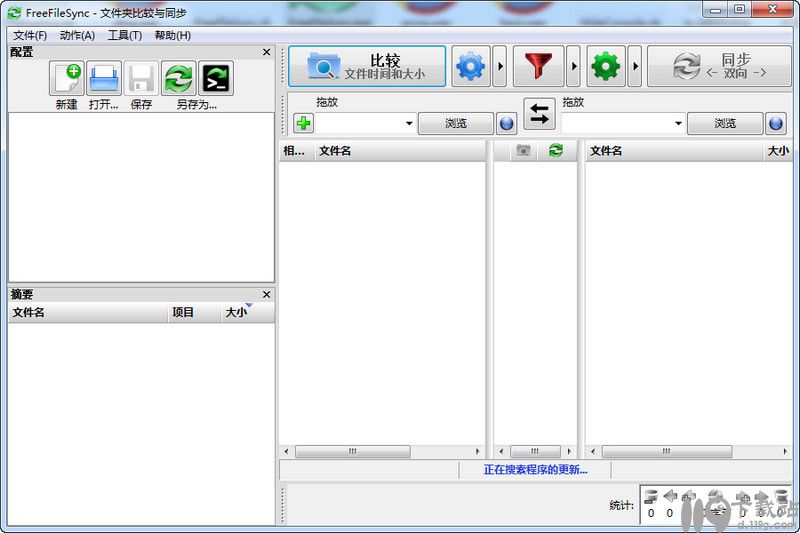This screenshot has width=800, height=533.
Task: Close the 配置 panel
Action: (x=266, y=52)
